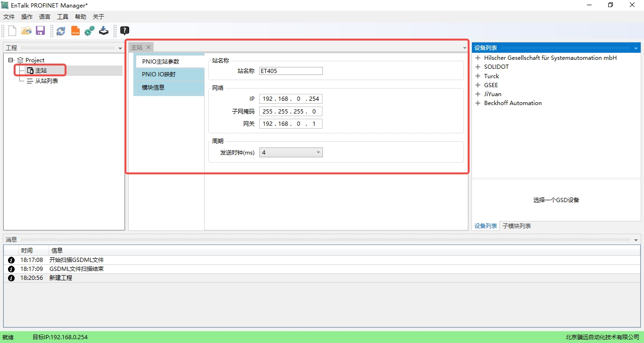Click the help question mark icon

(124, 31)
